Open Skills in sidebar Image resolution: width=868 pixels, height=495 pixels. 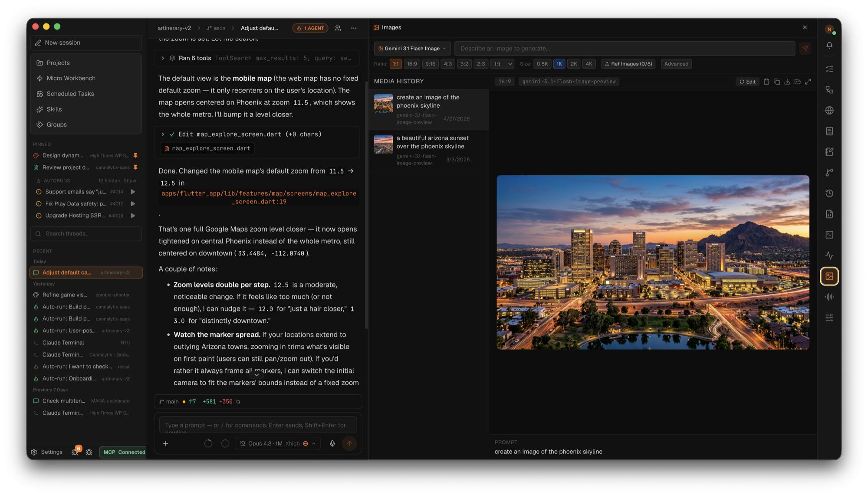tap(86, 109)
